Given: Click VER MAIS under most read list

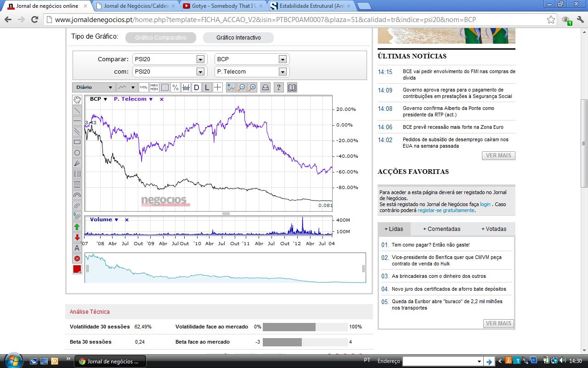Looking at the screenshot, I should click(x=498, y=323).
